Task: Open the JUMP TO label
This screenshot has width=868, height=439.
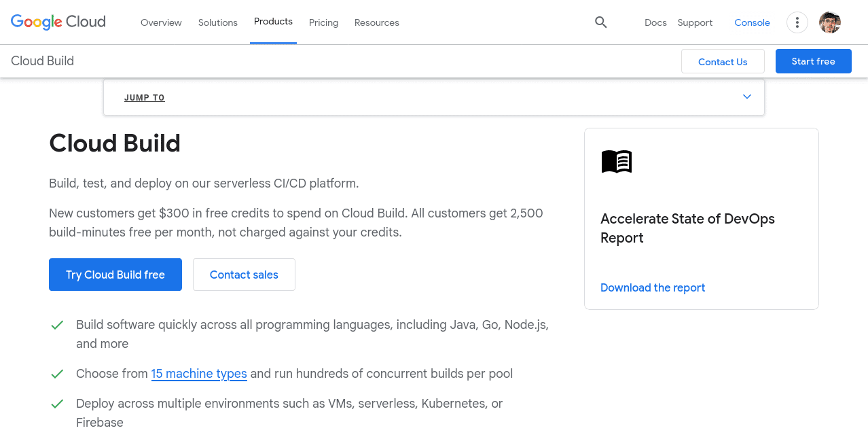Action: click(144, 98)
